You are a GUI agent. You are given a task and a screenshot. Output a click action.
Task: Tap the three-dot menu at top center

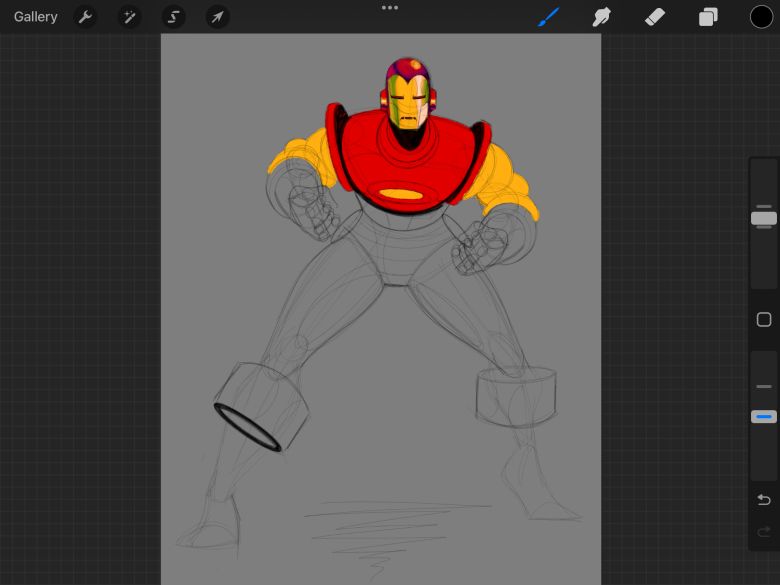[x=390, y=7]
